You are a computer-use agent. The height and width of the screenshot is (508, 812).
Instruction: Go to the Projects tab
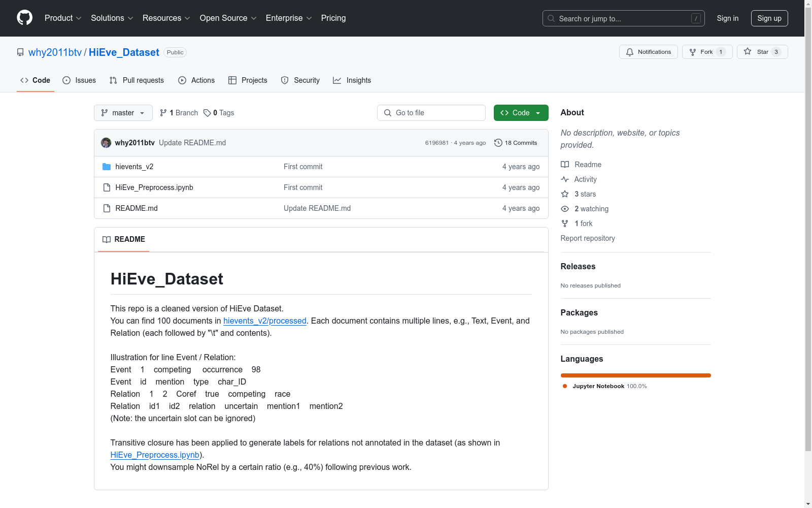click(x=248, y=80)
